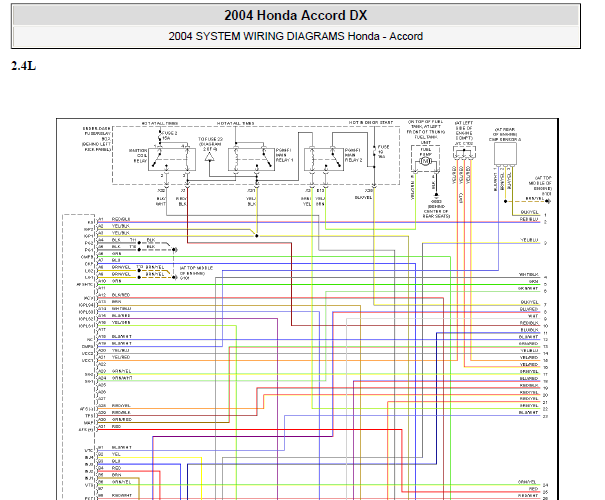605x500 pixels.
Task: Click the A10 GRN wire label
Action: pos(117,281)
